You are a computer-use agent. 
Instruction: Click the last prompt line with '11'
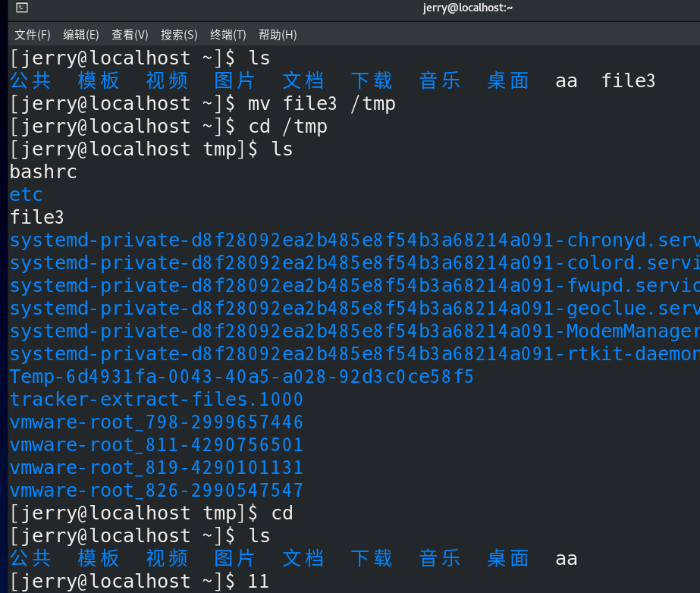[140, 582]
